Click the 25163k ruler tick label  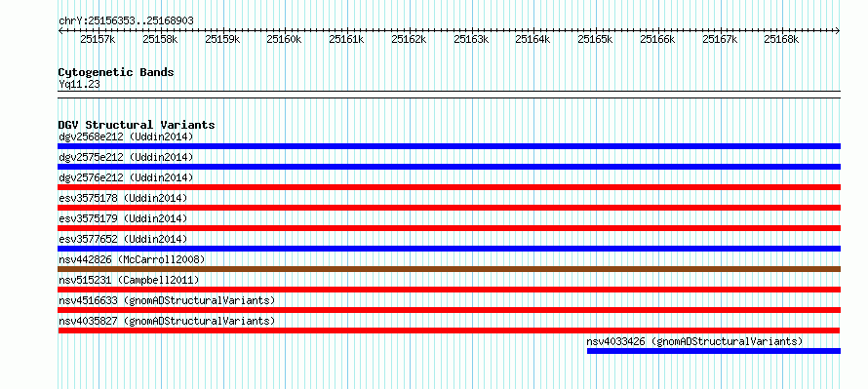471,39
